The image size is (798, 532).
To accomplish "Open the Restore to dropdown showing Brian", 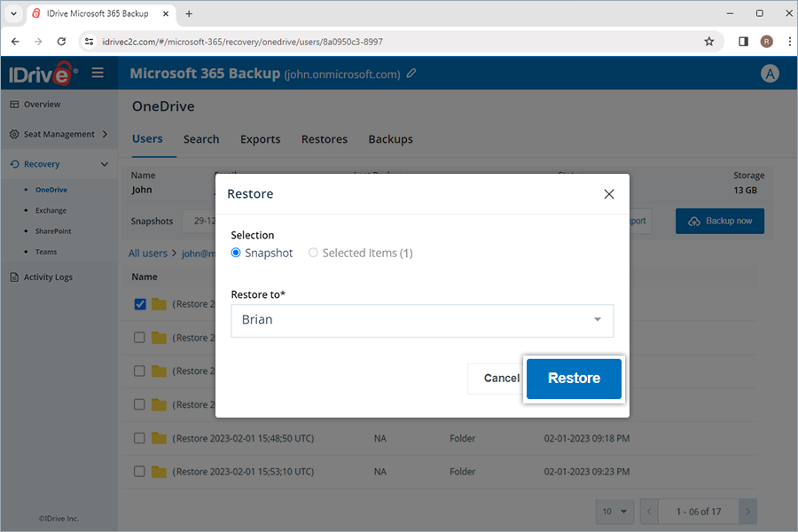I will [x=422, y=320].
